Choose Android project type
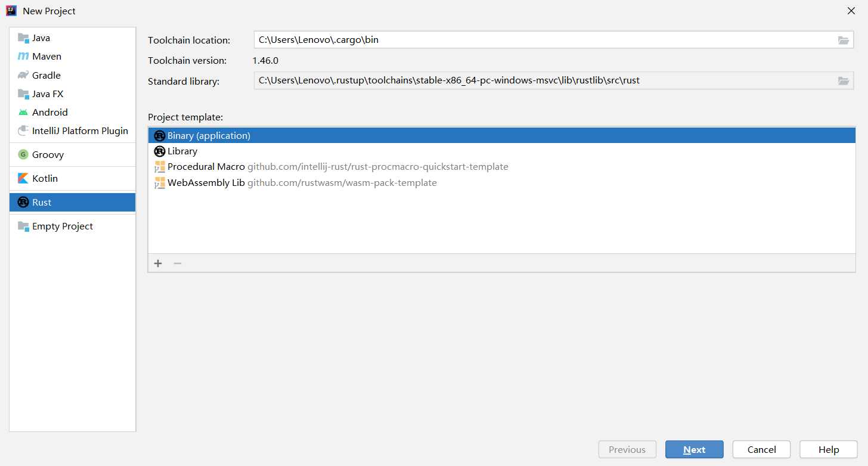This screenshot has height=466, width=868. click(x=73, y=112)
